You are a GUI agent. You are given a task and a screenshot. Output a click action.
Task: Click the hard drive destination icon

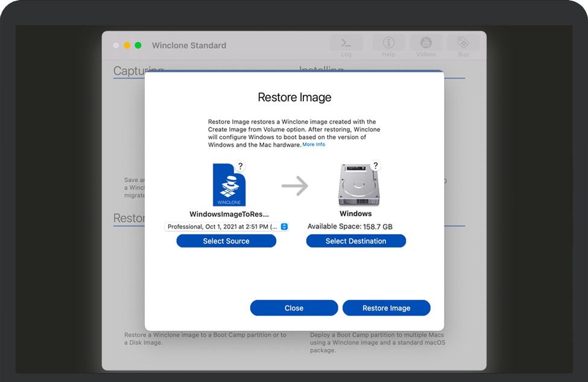[356, 186]
